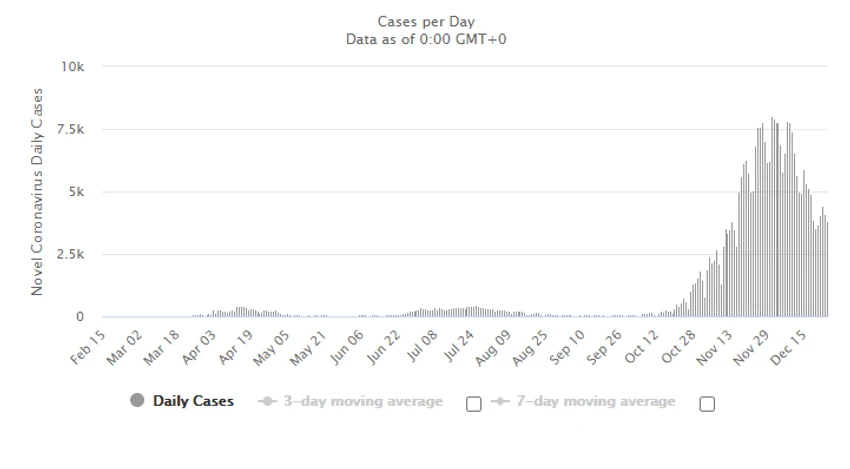
Task: Click the Nov 29 x-axis date label
Action: [x=751, y=348]
